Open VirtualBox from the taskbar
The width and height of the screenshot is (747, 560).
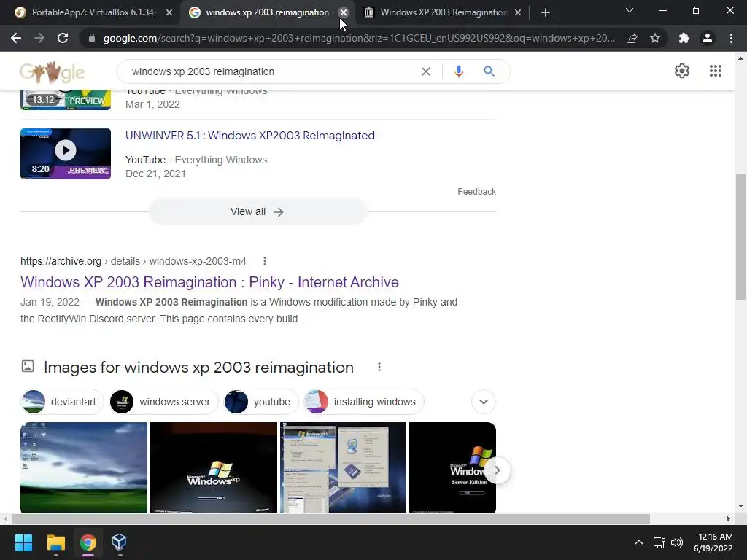[x=119, y=542]
